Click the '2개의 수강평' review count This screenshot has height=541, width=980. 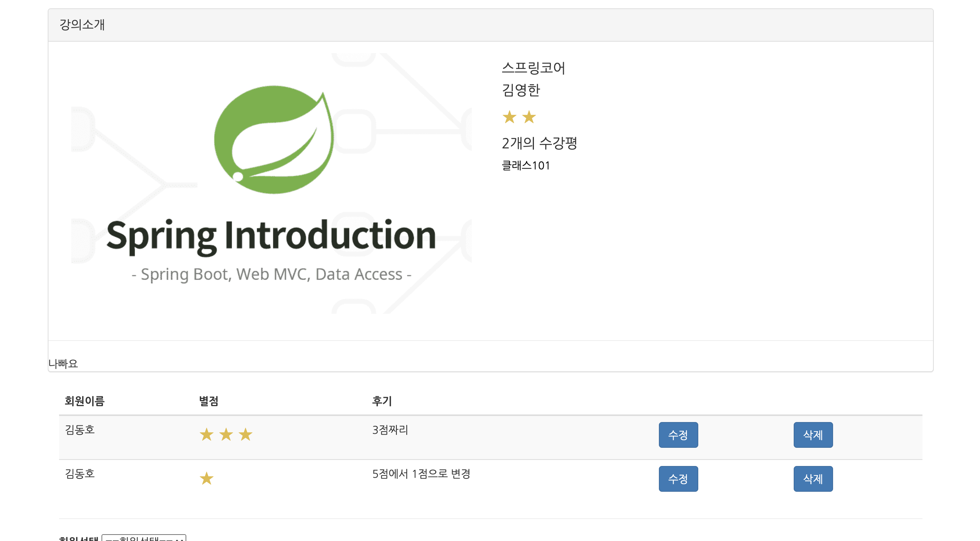pos(539,143)
